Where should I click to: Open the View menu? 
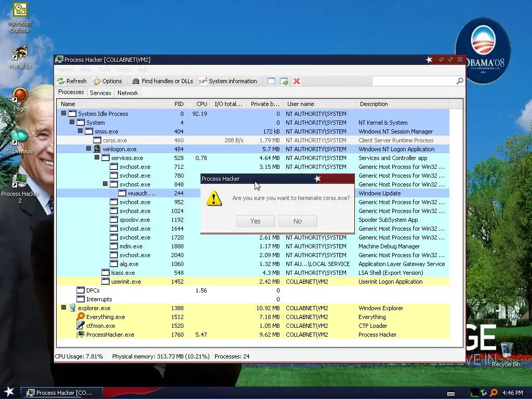coord(86,70)
